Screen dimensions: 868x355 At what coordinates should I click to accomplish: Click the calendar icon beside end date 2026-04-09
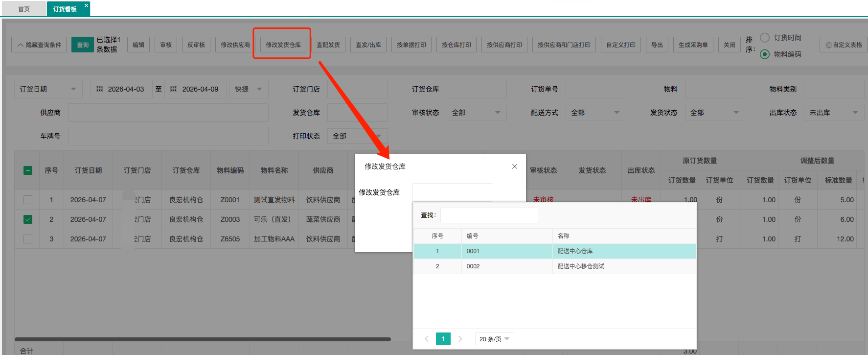[x=174, y=89]
